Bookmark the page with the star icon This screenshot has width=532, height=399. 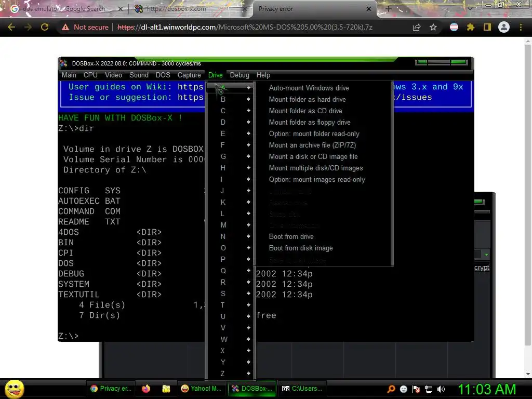(433, 27)
